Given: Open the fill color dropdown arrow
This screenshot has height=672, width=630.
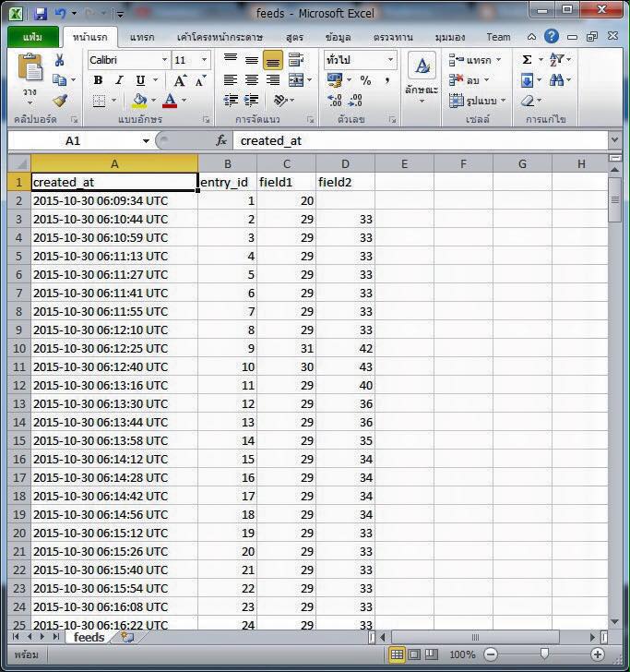Looking at the screenshot, I should click(x=154, y=101).
